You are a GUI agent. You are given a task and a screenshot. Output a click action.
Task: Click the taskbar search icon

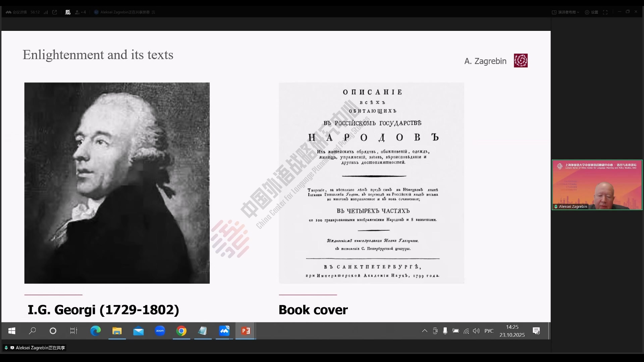pos(33,331)
